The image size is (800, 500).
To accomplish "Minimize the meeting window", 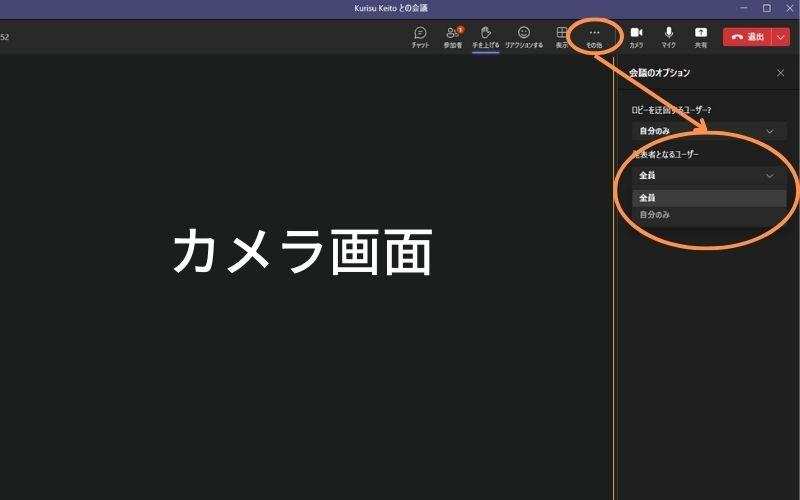I will [x=743, y=8].
